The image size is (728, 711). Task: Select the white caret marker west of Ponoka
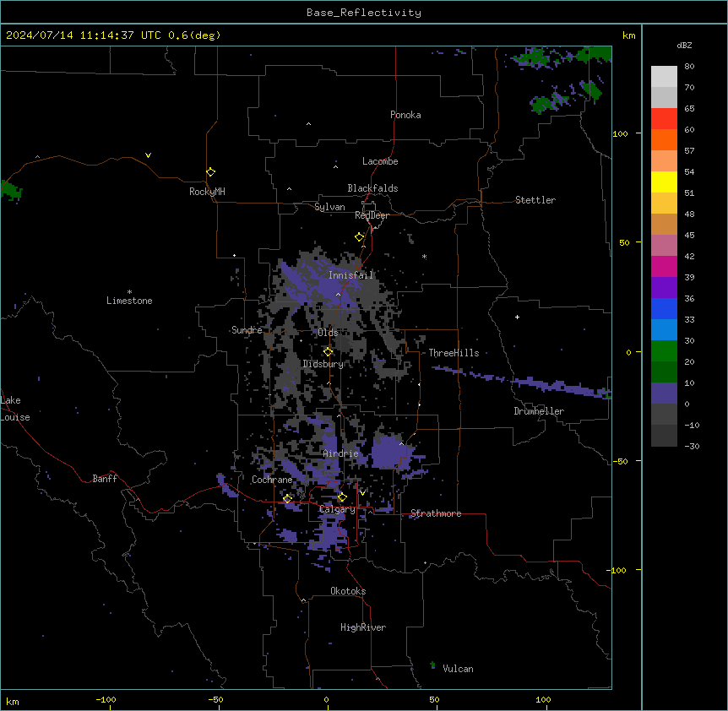click(308, 124)
